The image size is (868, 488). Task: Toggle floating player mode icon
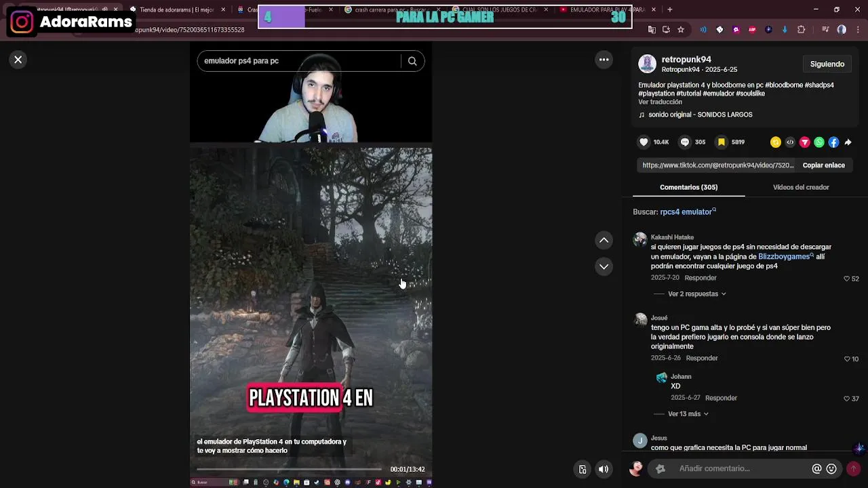582,469
